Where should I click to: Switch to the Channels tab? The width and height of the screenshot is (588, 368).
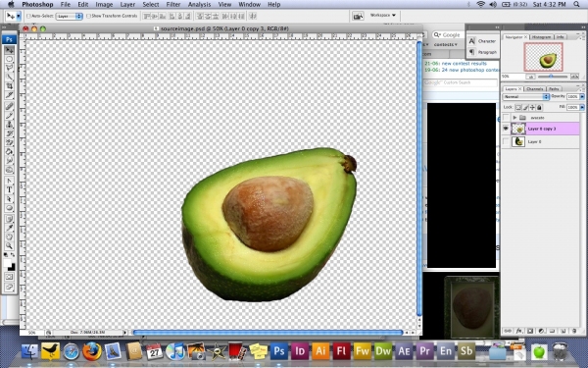[534, 89]
